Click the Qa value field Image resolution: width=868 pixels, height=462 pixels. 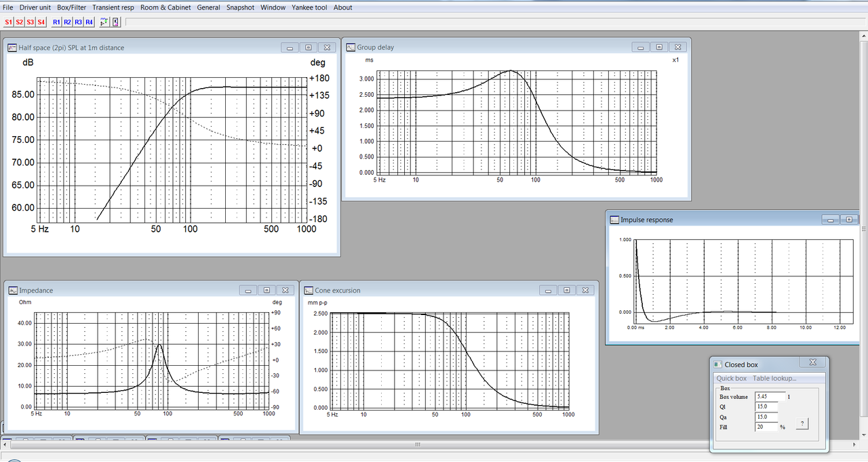coord(766,417)
